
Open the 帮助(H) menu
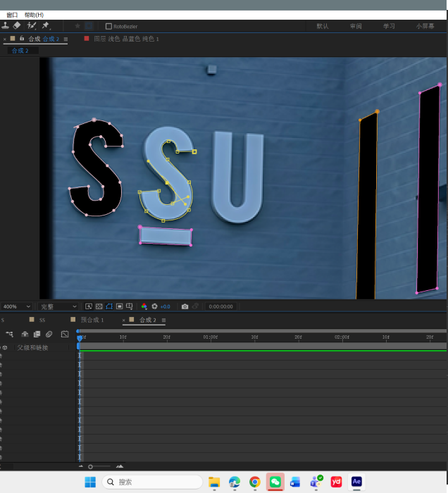point(34,15)
